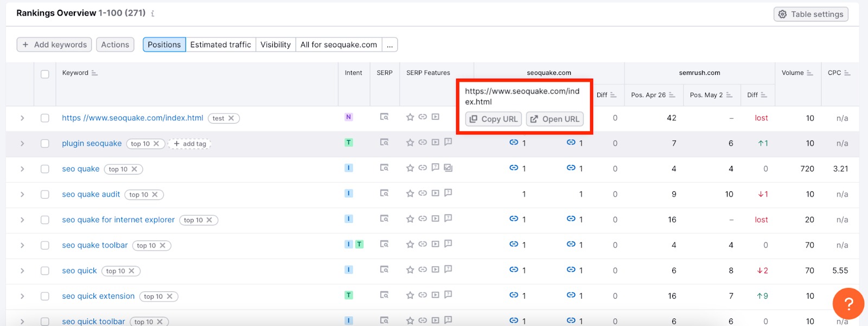The image size is (868, 326).
Task: Open seo quick extension keyword link
Action: coord(98,297)
